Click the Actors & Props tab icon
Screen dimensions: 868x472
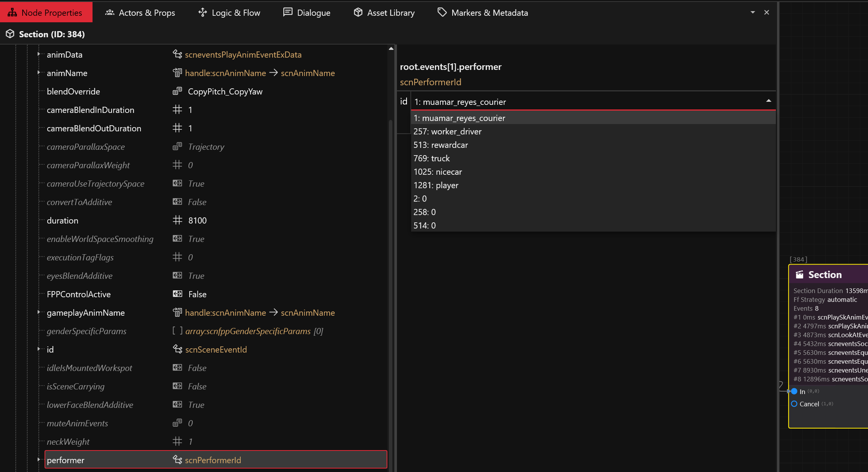tap(110, 13)
